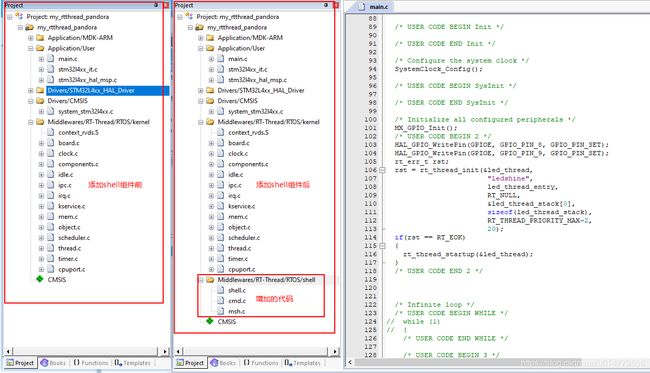Click the Middlewares/RT-Thread/RTOS/kernel folder icon in left panel
650x373 pixels.
40,122
